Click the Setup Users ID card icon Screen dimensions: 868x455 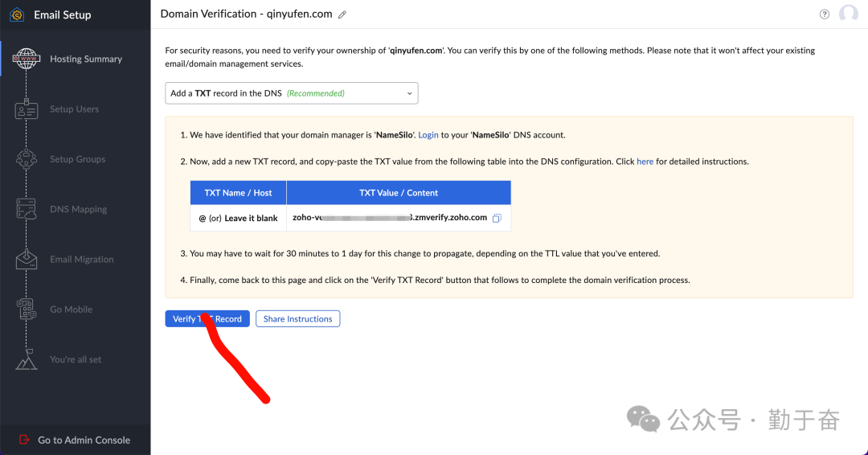pyautogui.click(x=27, y=109)
